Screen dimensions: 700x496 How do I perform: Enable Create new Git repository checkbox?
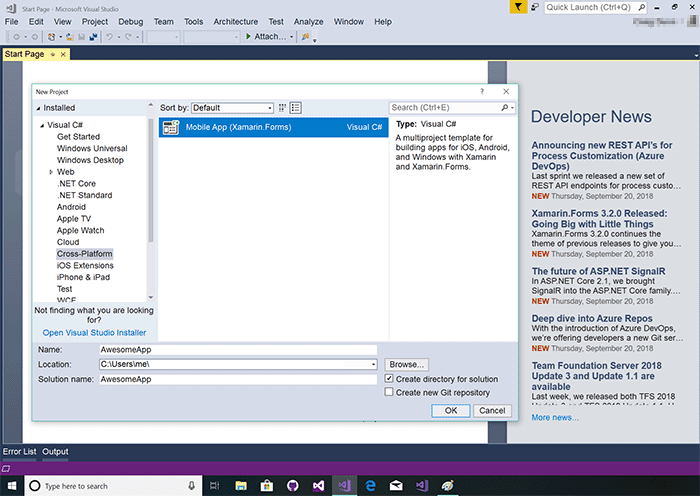coord(389,392)
